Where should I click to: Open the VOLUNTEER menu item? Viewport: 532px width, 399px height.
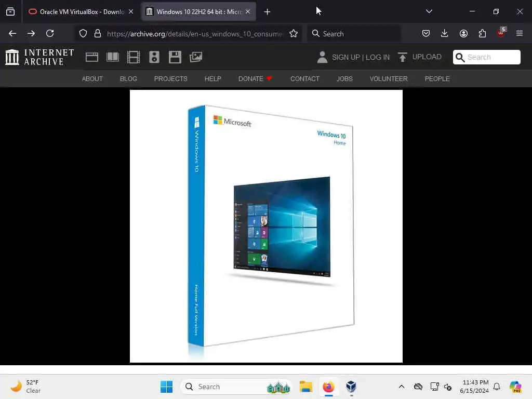389,79
